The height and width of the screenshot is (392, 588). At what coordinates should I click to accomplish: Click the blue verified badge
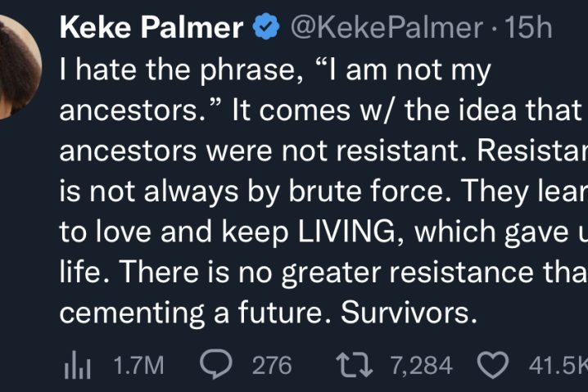tap(266, 26)
